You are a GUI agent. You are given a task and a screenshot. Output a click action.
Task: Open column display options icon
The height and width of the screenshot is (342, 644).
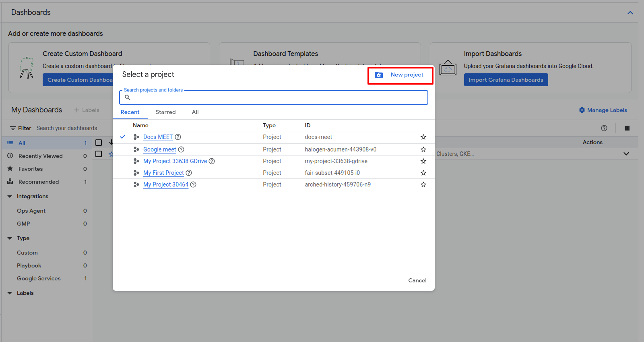tap(627, 128)
